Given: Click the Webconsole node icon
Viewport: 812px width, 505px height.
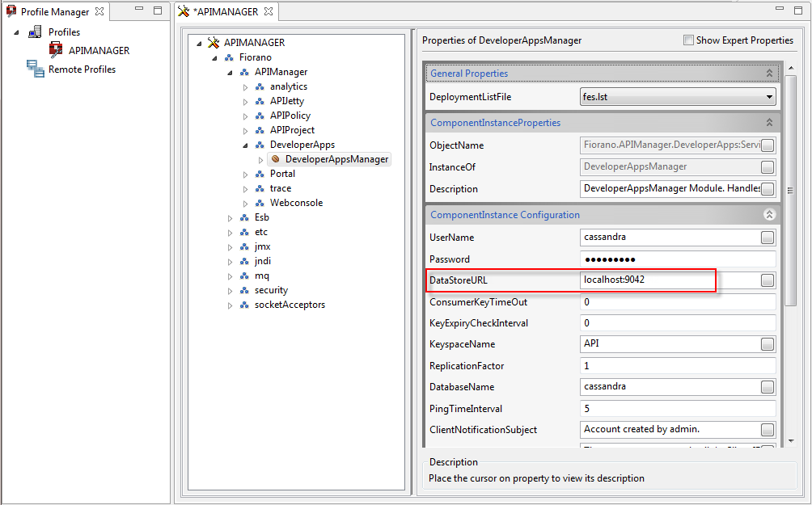Looking at the screenshot, I should click(260, 203).
